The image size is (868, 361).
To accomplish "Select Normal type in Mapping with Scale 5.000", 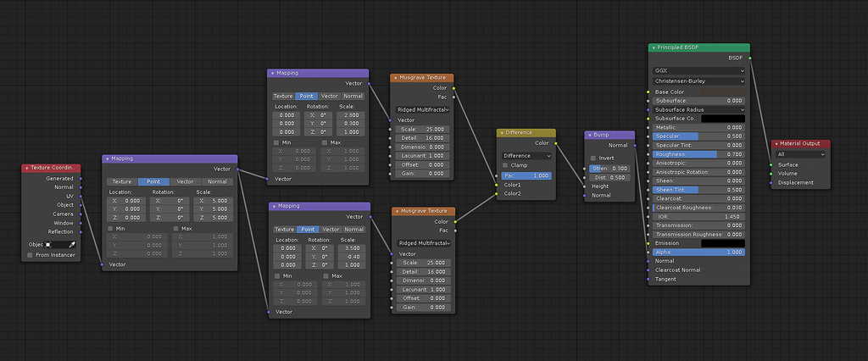I will (x=218, y=181).
